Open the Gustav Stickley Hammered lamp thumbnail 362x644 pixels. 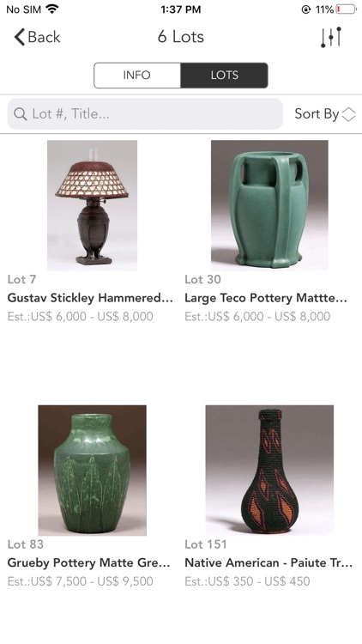(92, 205)
